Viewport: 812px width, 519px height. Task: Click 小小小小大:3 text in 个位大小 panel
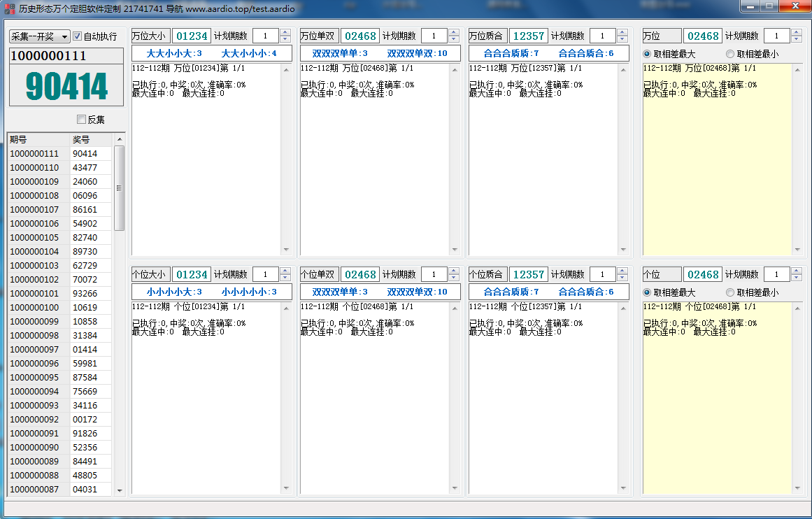(x=174, y=292)
